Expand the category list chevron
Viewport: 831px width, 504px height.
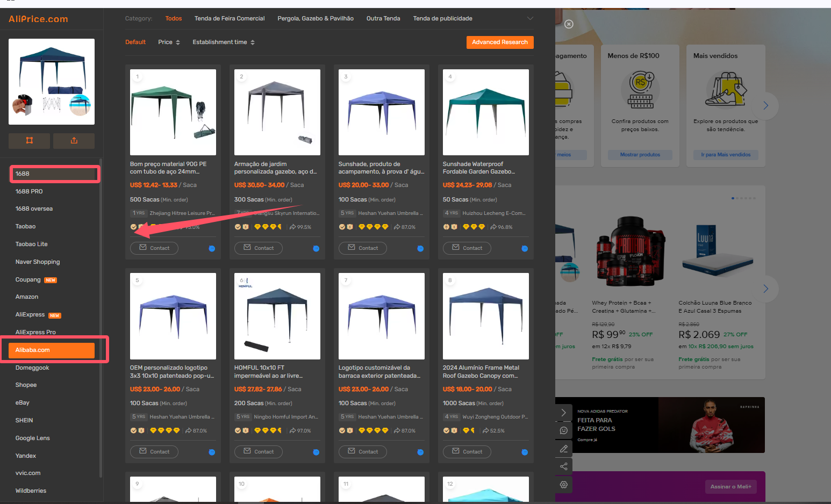point(530,18)
